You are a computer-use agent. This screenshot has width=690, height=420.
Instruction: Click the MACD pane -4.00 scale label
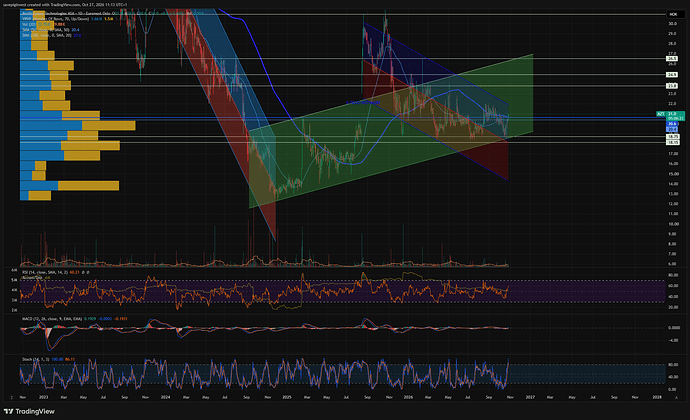coord(673,340)
